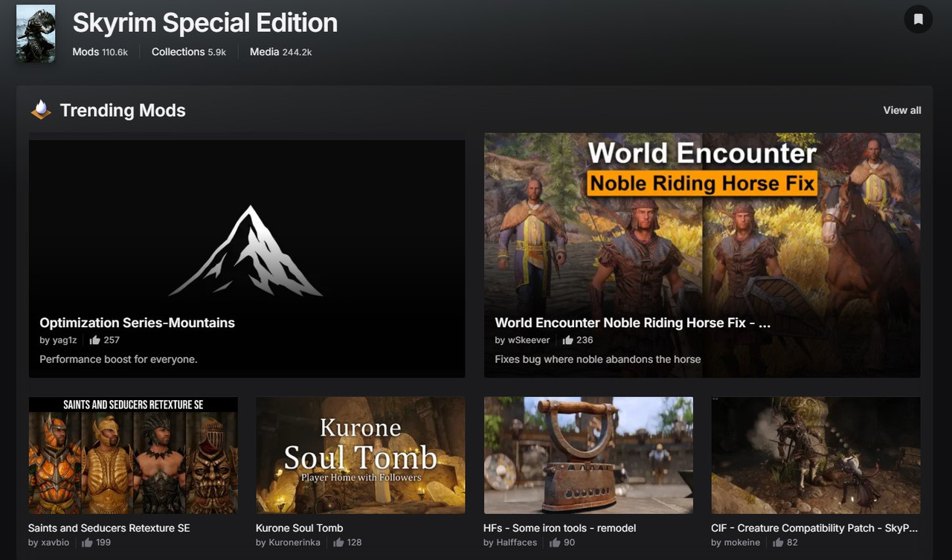Open Saints and Seducers Retexture SE thumbnail
The width and height of the screenshot is (952, 560).
(x=133, y=455)
